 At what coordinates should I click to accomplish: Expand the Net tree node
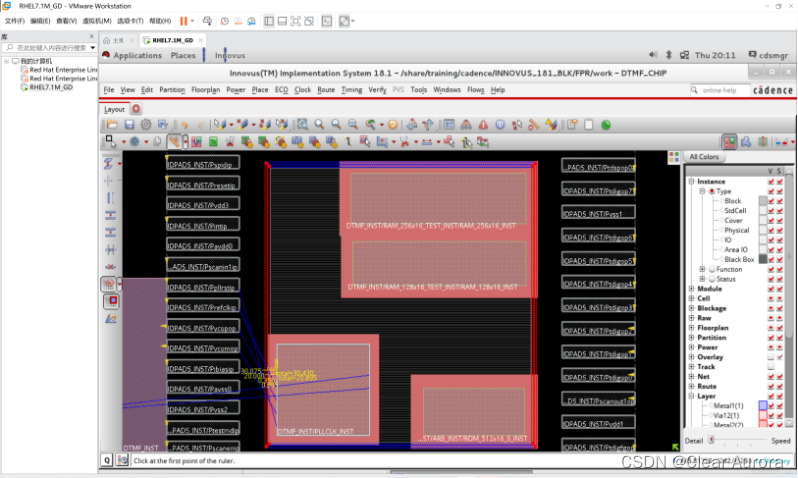pyautogui.click(x=692, y=377)
